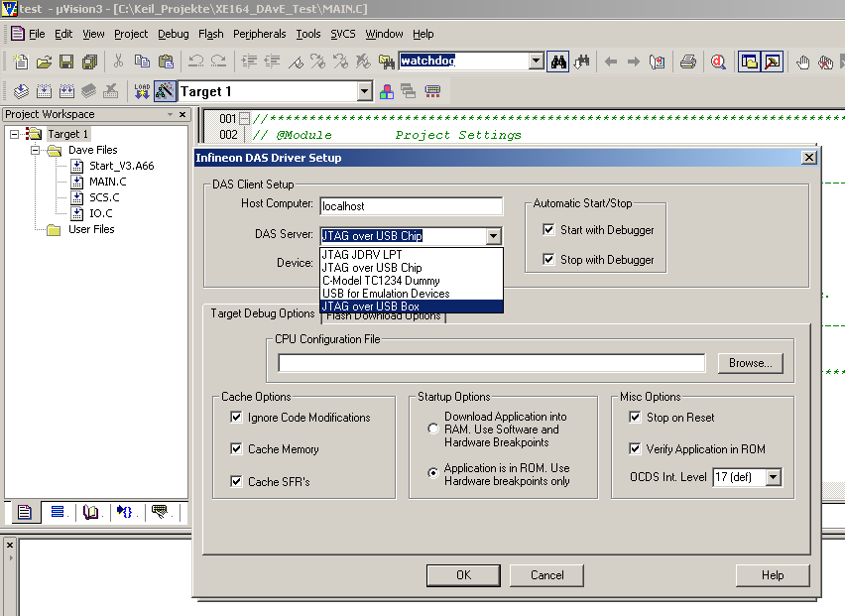845x616 pixels.
Task: Open the colored blocks Manage Components icon
Action: (x=387, y=91)
